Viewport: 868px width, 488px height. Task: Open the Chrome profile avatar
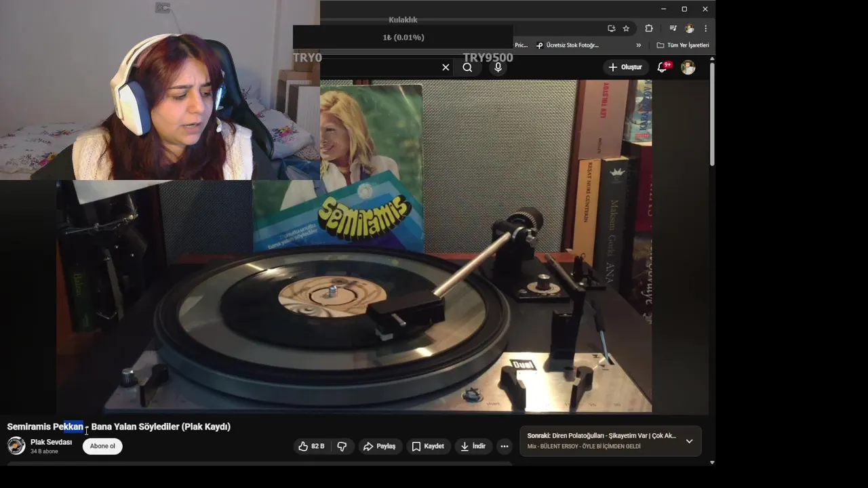tap(689, 28)
